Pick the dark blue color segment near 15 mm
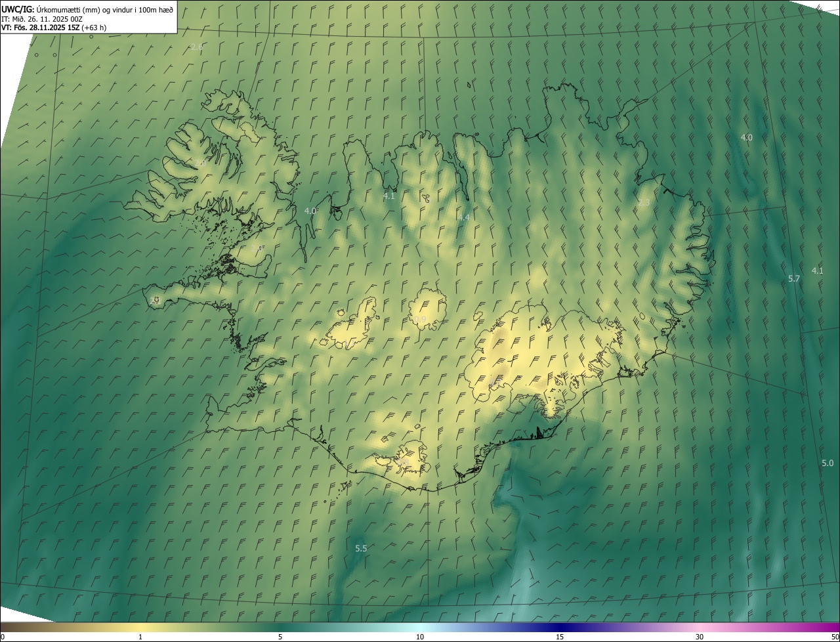 tap(560, 627)
